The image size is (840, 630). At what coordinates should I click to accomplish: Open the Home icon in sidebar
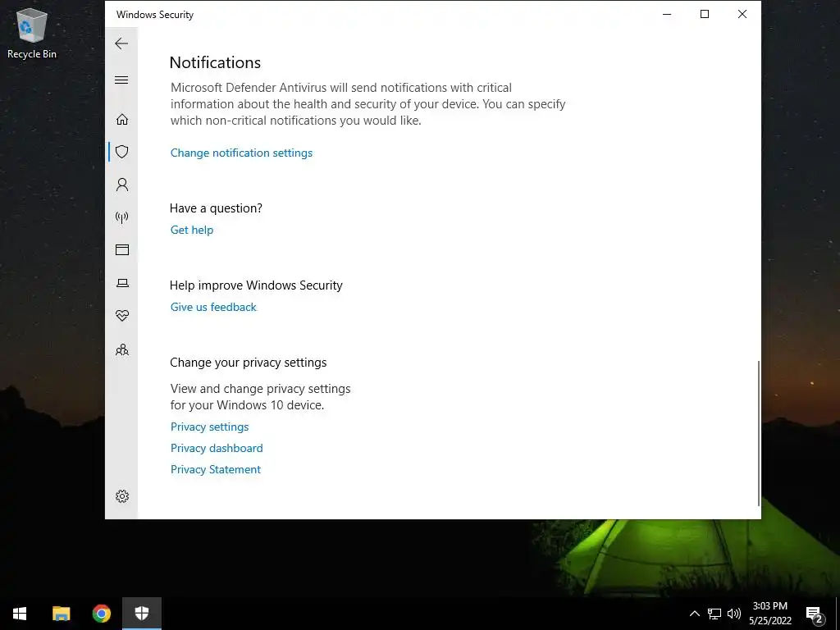click(x=122, y=119)
